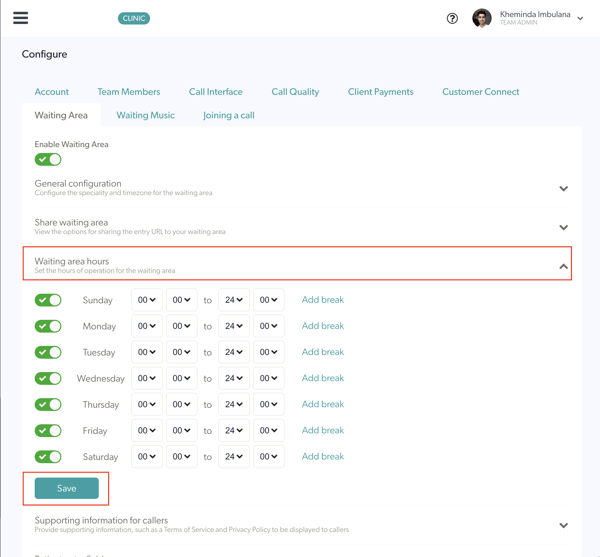
Task: Click the CLINIC badge
Action: click(x=134, y=18)
